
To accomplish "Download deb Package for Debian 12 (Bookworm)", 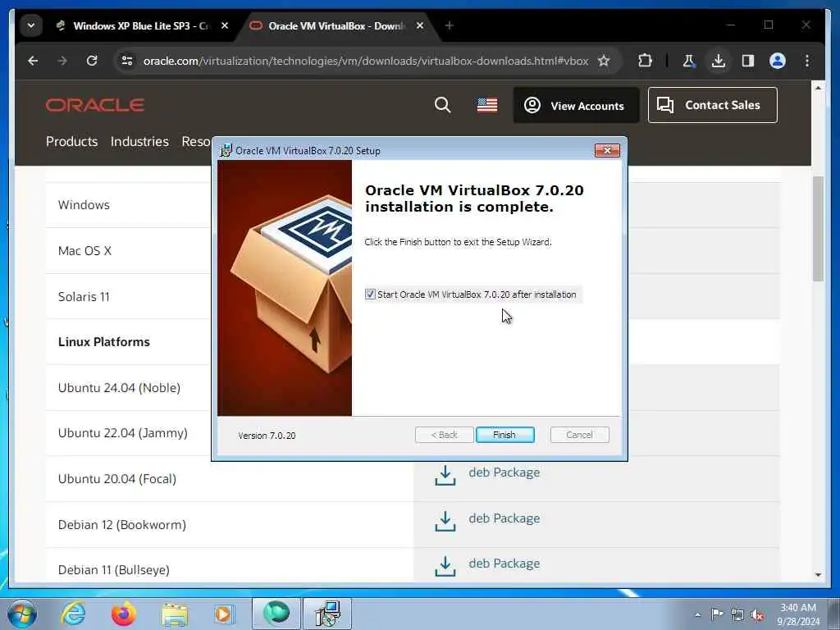I will (504, 518).
